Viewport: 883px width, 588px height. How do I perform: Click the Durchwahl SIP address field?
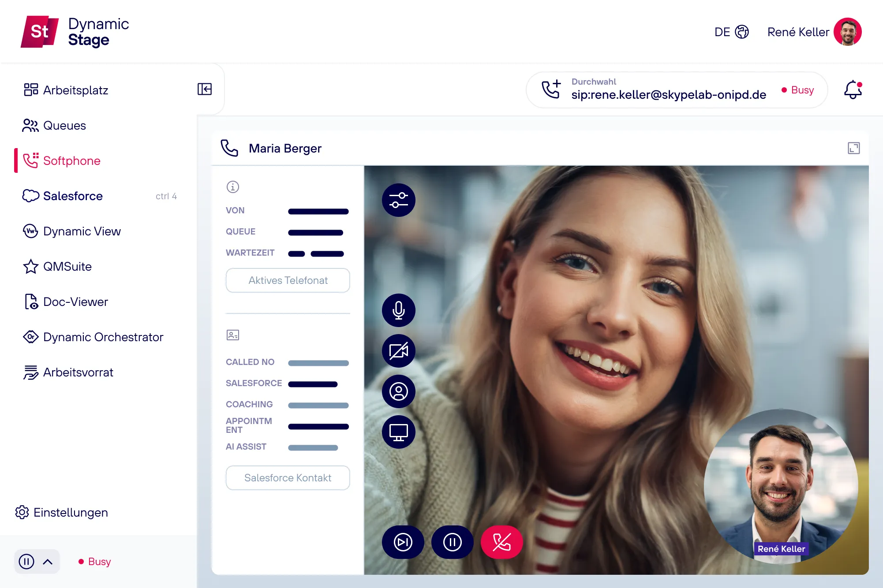tap(669, 95)
